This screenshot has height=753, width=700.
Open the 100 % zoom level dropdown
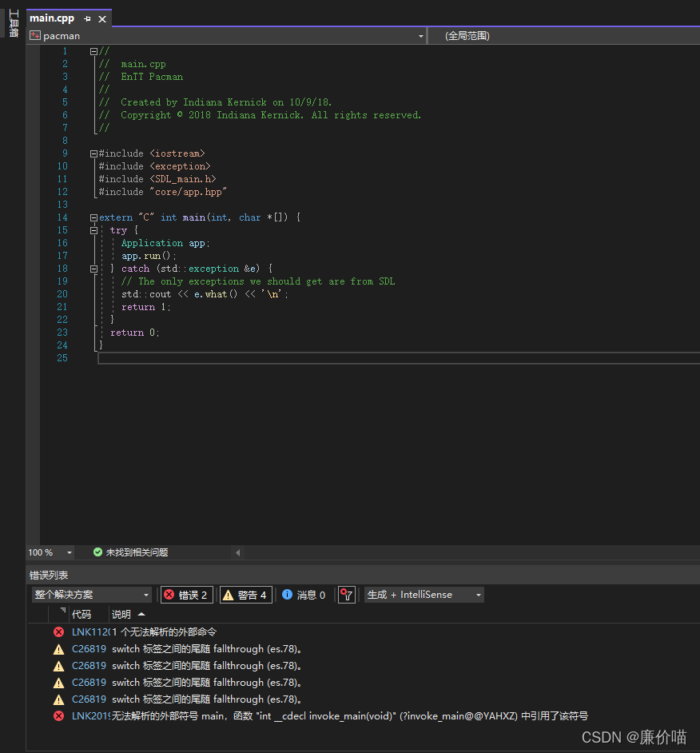tap(70, 552)
